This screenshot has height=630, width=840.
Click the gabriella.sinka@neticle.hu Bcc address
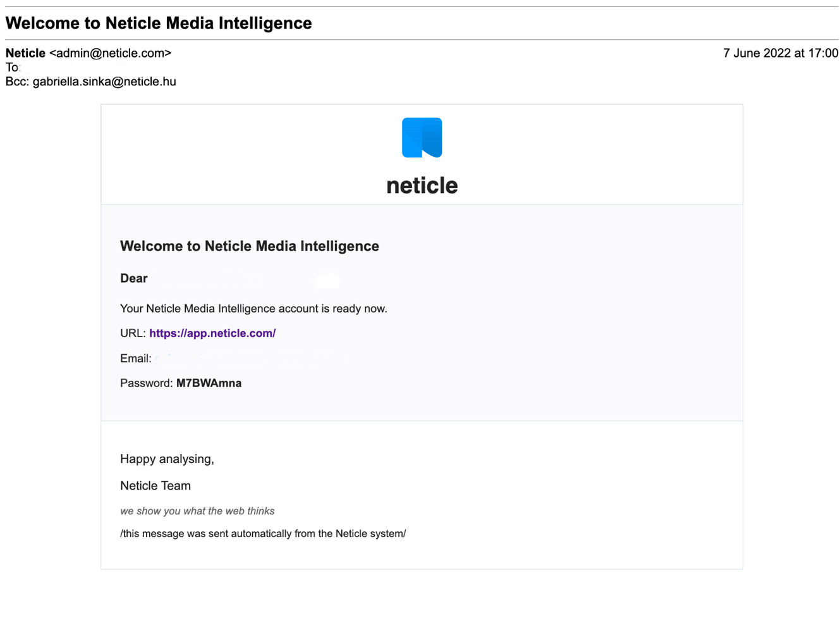(x=105, y=81)
